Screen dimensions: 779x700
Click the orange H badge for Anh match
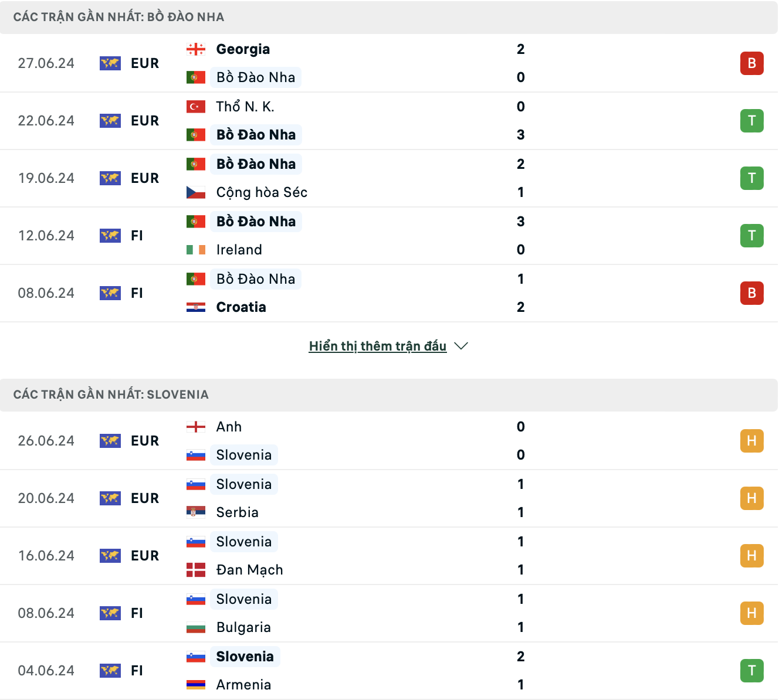tap(751, 441)
